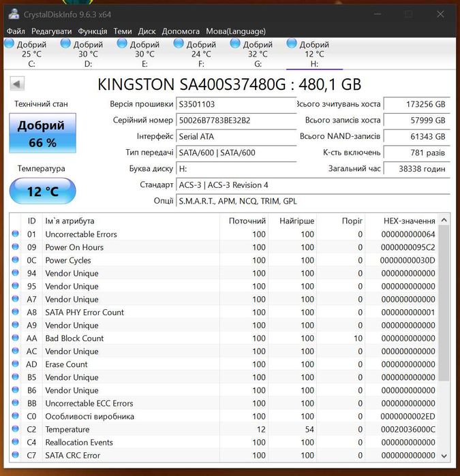Viewport: 460px width, 476px height.
Task: Select HEX value 00020036000C
Action: pos(408,429)
